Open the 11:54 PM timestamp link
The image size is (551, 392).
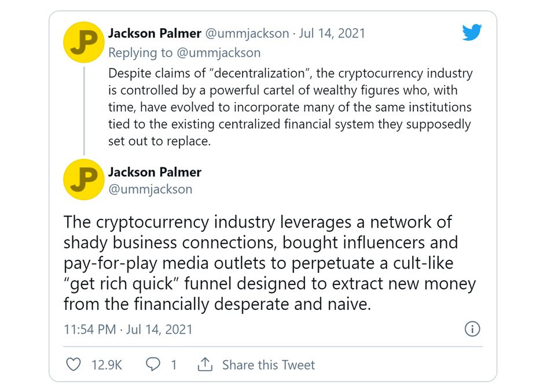point(128,329)
